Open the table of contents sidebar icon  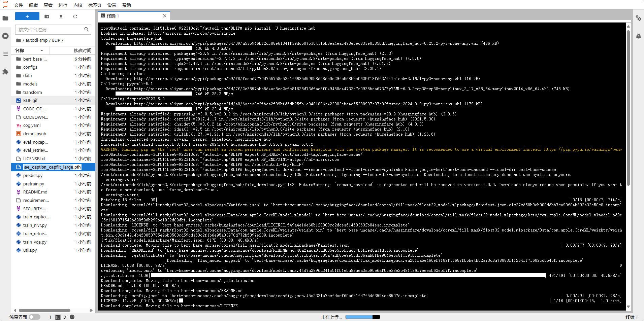point(5,54)
